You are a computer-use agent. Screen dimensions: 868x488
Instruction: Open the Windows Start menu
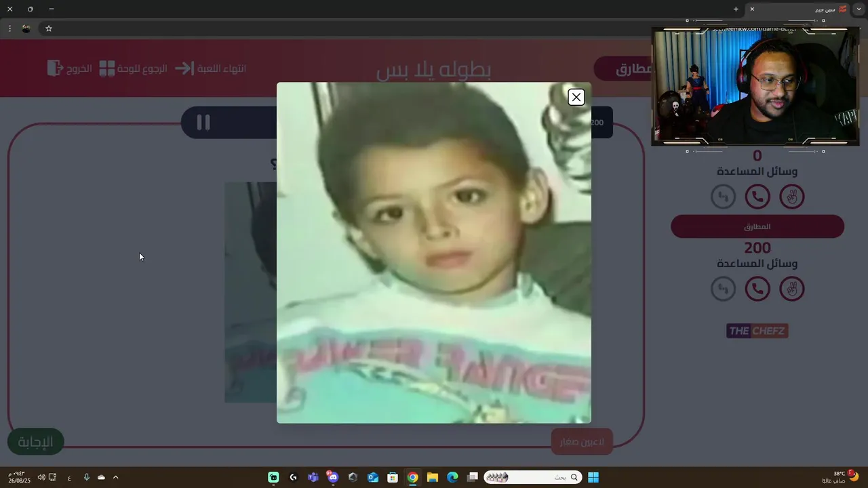click(593, 477)
